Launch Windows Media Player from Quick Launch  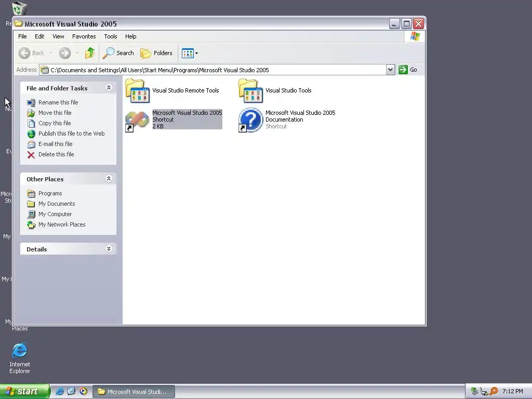tap(83, 391)
